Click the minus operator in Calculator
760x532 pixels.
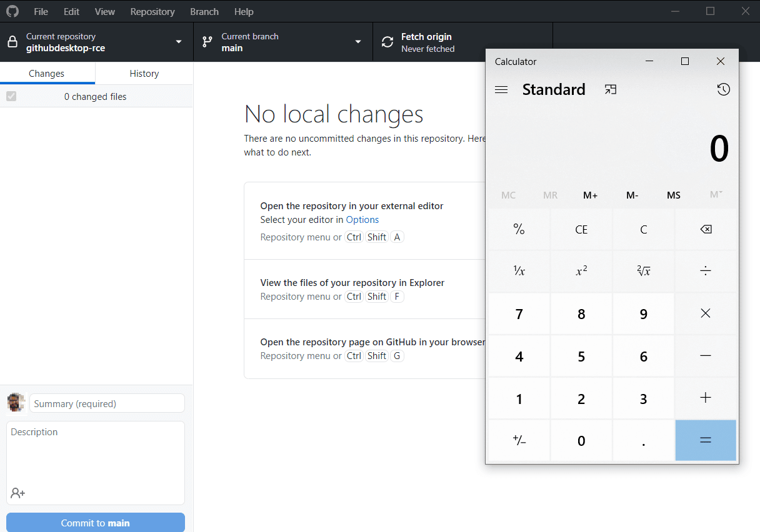(706, 356)
